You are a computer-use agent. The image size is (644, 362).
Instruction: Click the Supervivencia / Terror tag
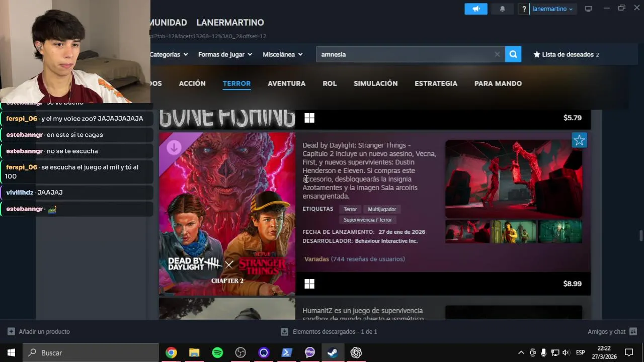[x=367, y=220]
